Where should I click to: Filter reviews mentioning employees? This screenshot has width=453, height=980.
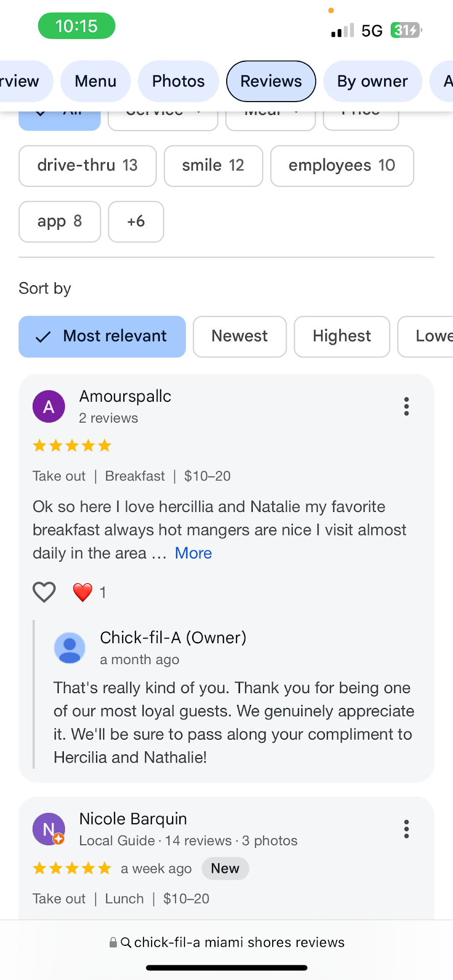[x=342, y=166]
